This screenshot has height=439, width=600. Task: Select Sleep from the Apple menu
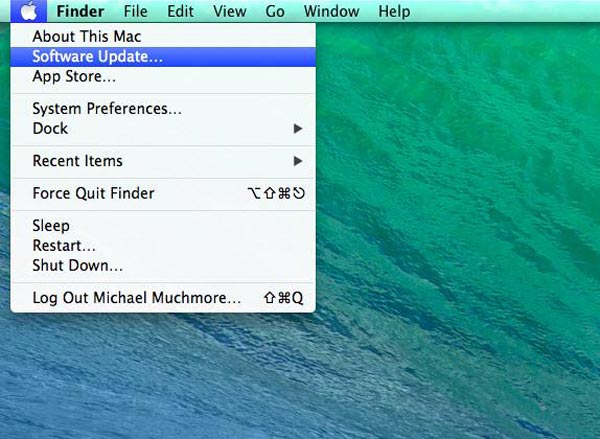click(x=163, y=226)
